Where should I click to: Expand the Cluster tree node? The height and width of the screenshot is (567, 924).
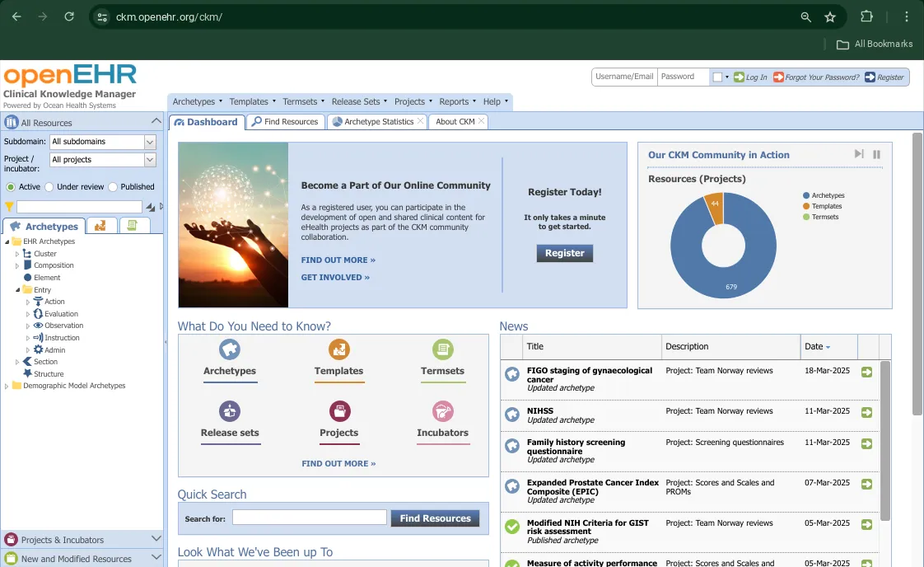pyautogui.click(x=19, y=253)
